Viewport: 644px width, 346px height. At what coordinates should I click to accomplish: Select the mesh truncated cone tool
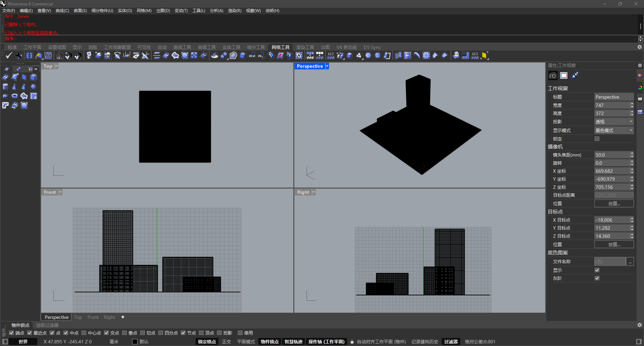click(x=24, y=86)
